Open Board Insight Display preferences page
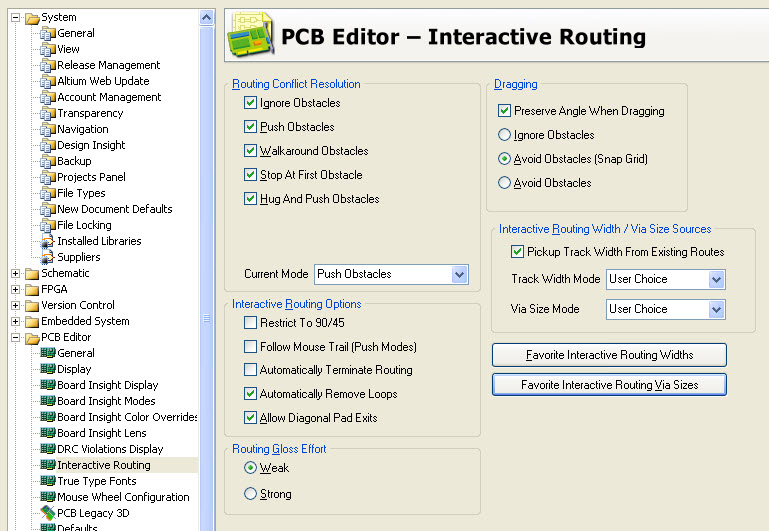This screenshot has width=769, height=531. coord(107,385)
